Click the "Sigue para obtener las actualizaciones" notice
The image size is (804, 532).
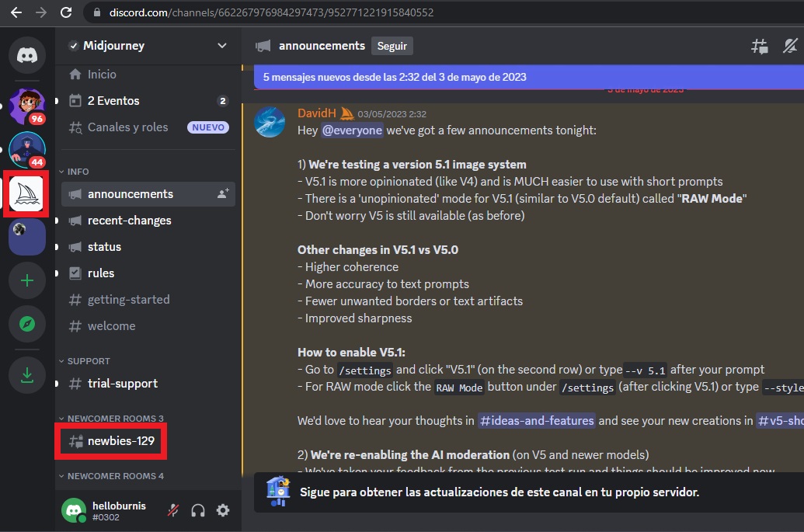coord(499,492)
